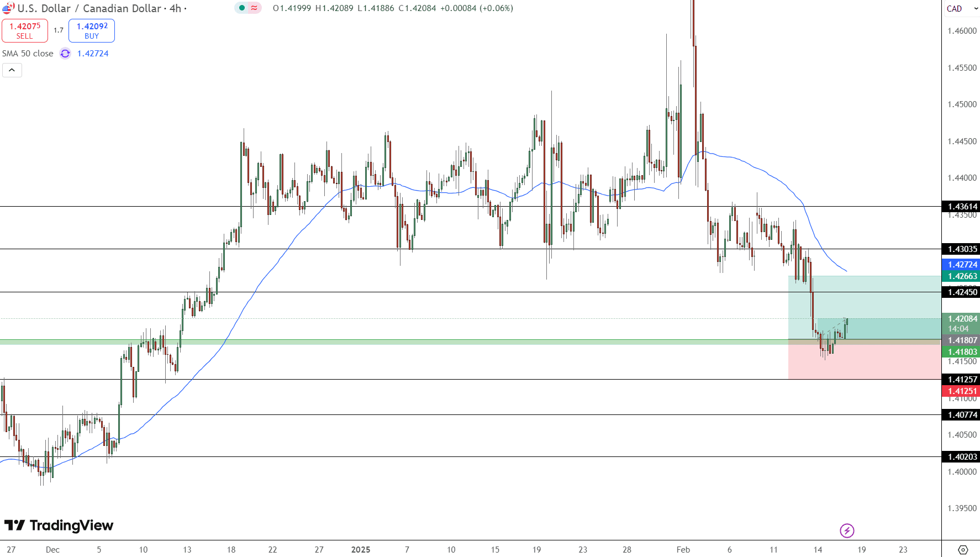The width and height of the screenshot is (980, 557).
Task: Click the 1.46000 price scale label
Action: click(x=962, y=31)
